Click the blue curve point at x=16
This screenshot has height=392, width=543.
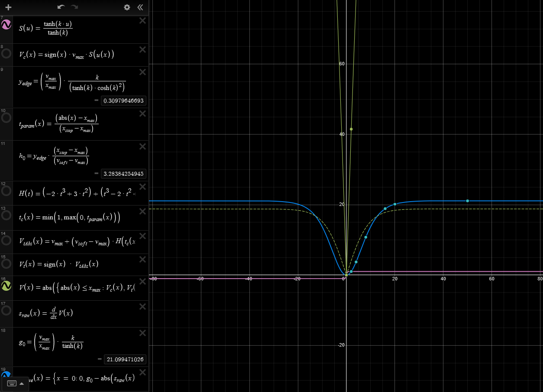[385, 209]
